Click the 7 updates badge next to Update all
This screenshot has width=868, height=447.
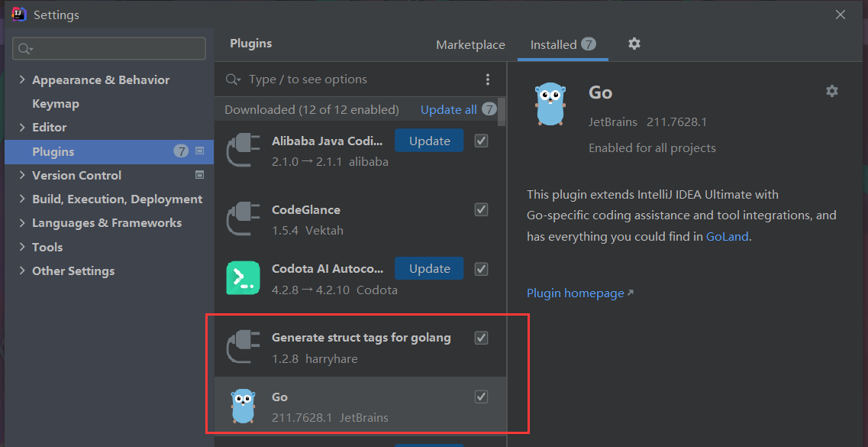click(x=489, y=109)
